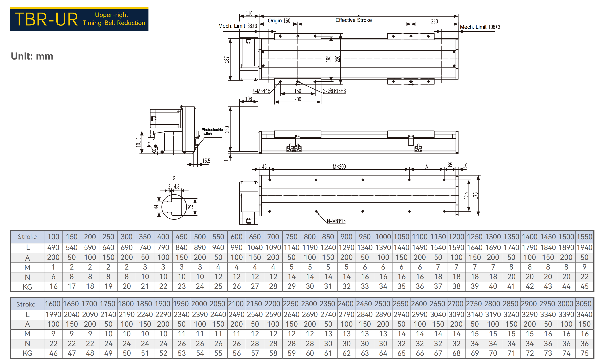Click the 72 dimension in detail G
This screenshot has width=607, height=364.
tap(191, 207)
